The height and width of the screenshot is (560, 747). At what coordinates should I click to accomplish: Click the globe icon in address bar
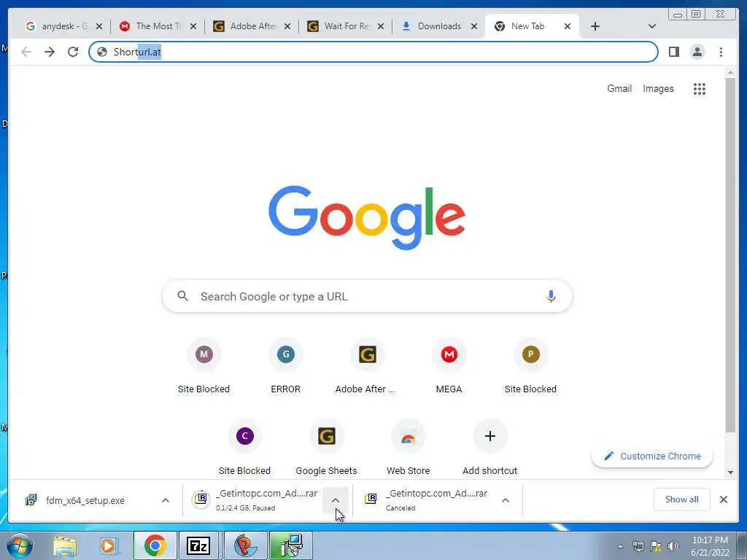pyautogui.click(x=102, y=52)
